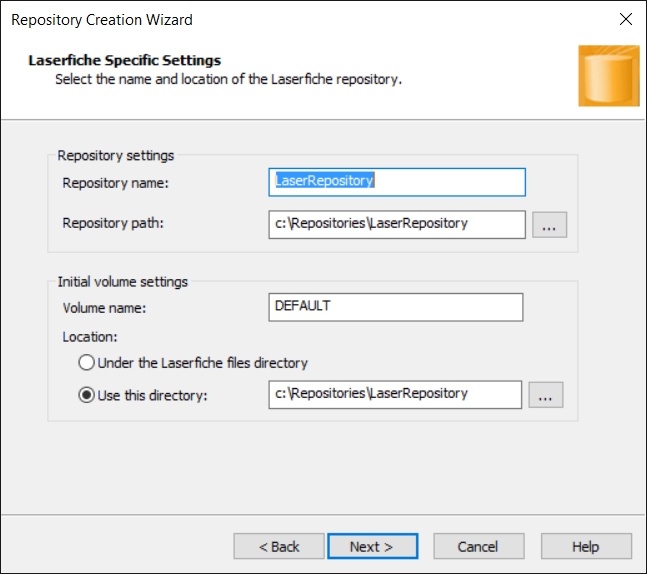Close the Repository Creation Wizard window

coord(626,19)
